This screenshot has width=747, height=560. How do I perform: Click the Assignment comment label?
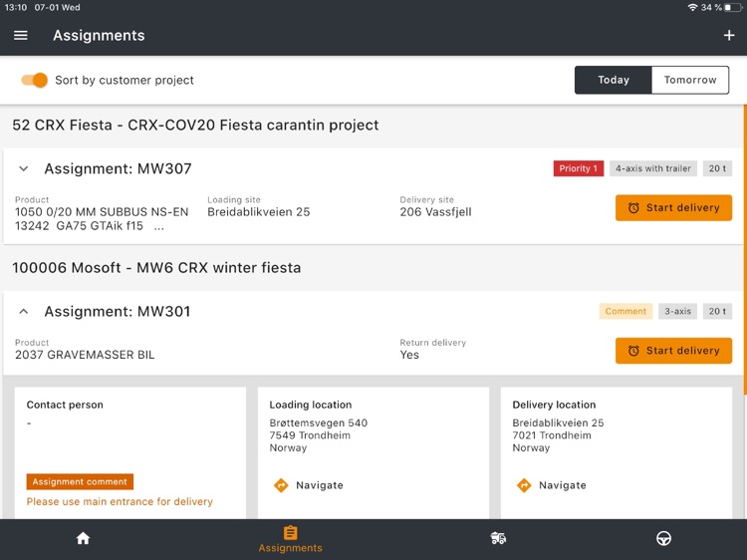[x=80, y=482]
